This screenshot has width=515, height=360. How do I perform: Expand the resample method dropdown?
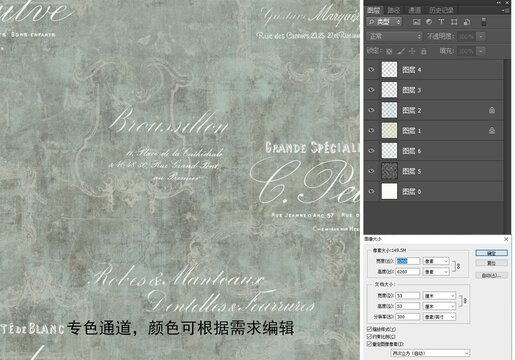[x=430, y=353]
